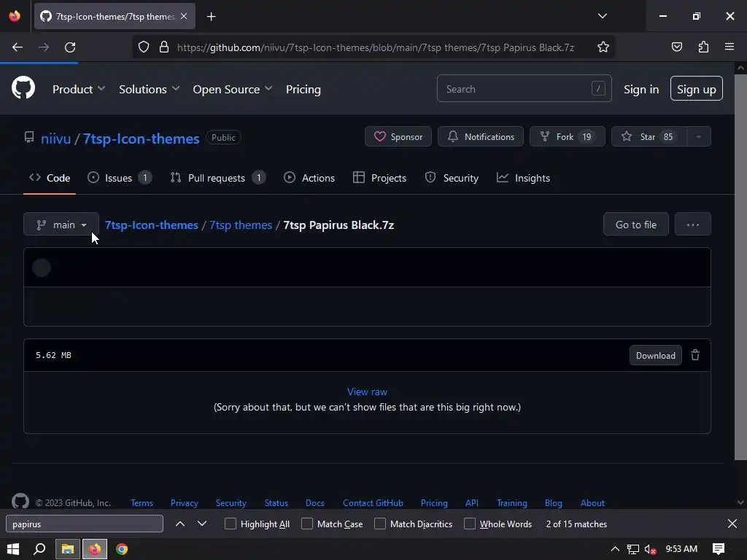The image size is (747, 560).
Task: Expand the Product menu
Action: [79, 89]
